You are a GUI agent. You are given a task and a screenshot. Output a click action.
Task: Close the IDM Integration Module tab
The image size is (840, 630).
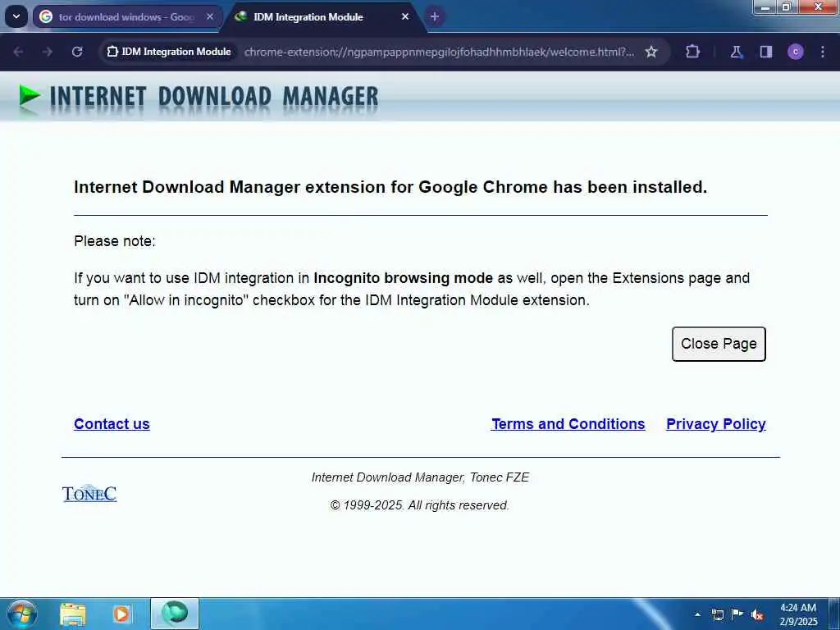tap(405, 16)
